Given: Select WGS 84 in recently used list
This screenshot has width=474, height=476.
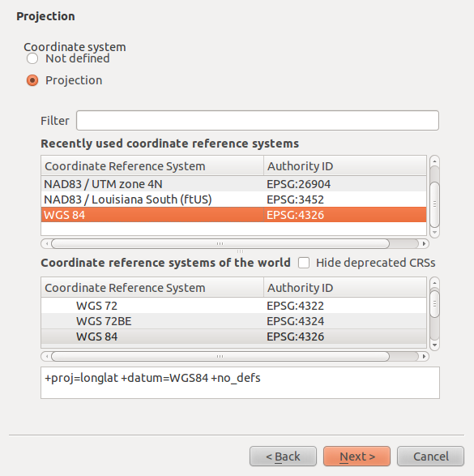Looking at the screenshot, I should [234, 215].
